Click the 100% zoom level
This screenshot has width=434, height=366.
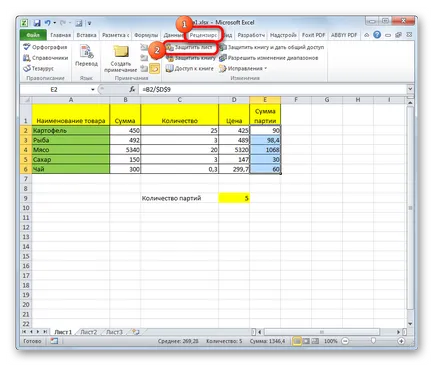point(331,341)
